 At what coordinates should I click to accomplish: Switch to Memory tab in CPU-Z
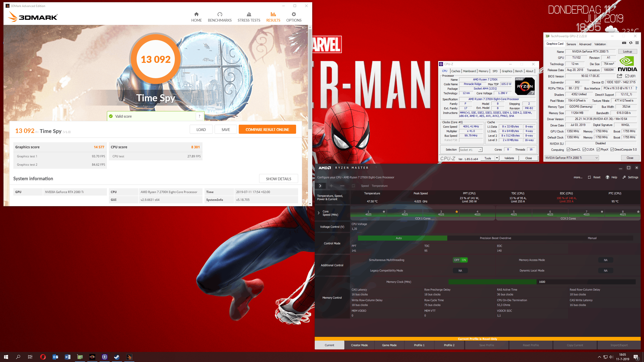483,71
